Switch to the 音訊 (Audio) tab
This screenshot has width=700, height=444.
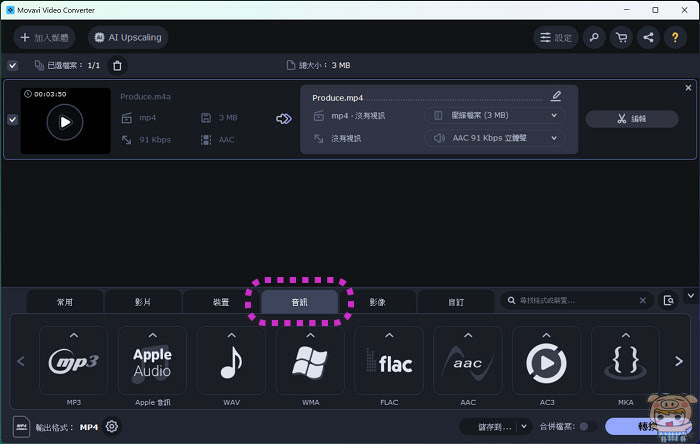click(300, 302)
